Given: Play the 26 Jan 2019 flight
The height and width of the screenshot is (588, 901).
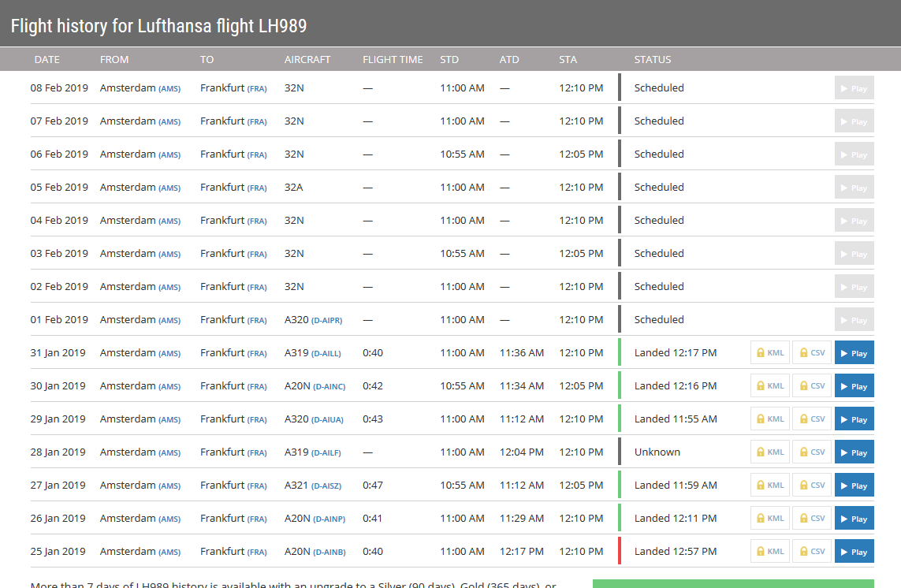Looking at the screenshot, I should (854, 519).
